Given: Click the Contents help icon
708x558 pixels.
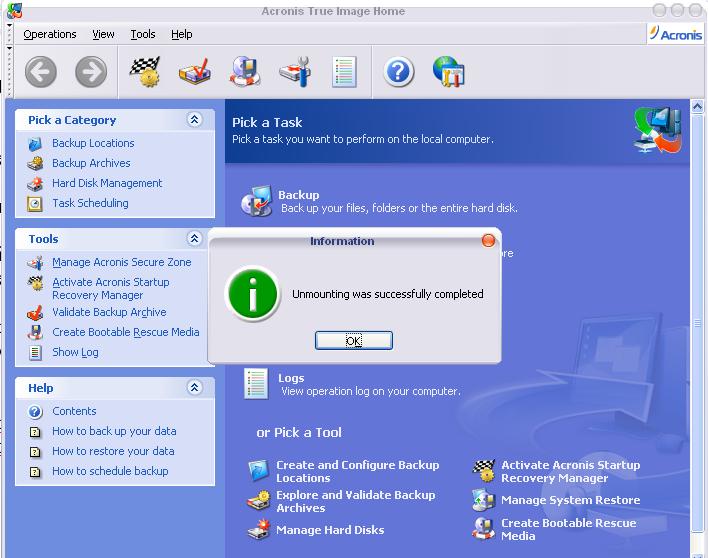Looking at the screenshot, I should tap(35, 412).
